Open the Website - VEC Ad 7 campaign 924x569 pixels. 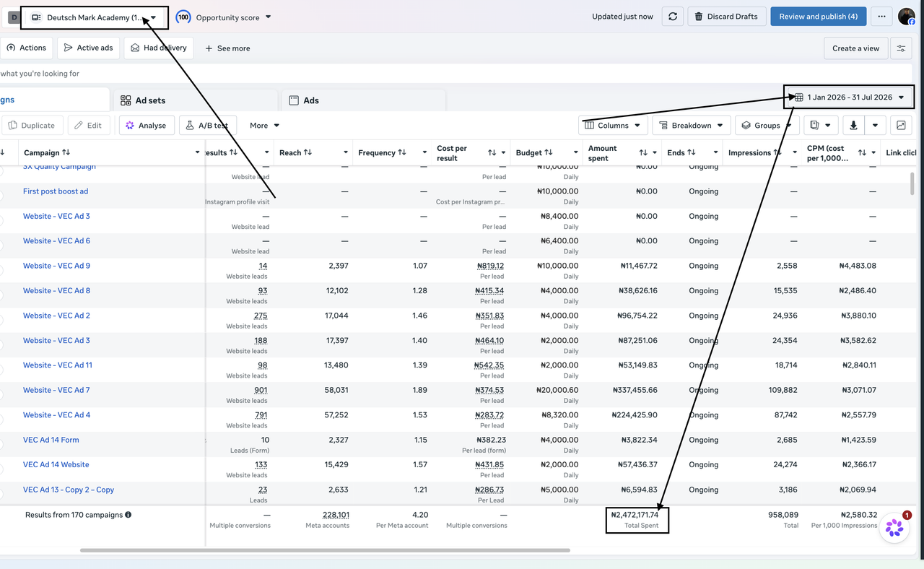[56, 390]
